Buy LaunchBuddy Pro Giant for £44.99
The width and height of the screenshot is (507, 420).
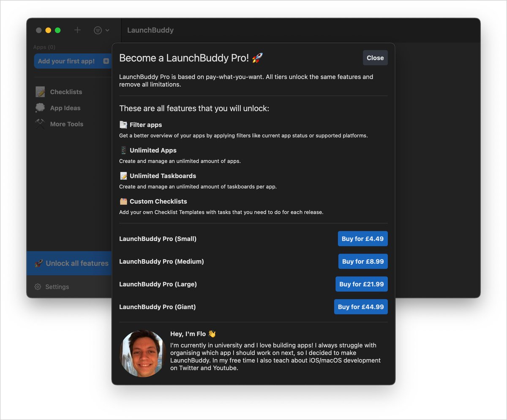[361, 307]
